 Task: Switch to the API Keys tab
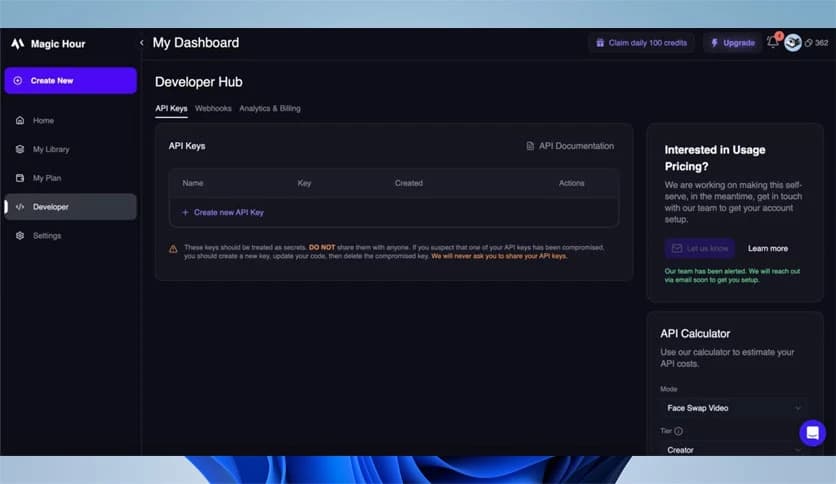171,109
